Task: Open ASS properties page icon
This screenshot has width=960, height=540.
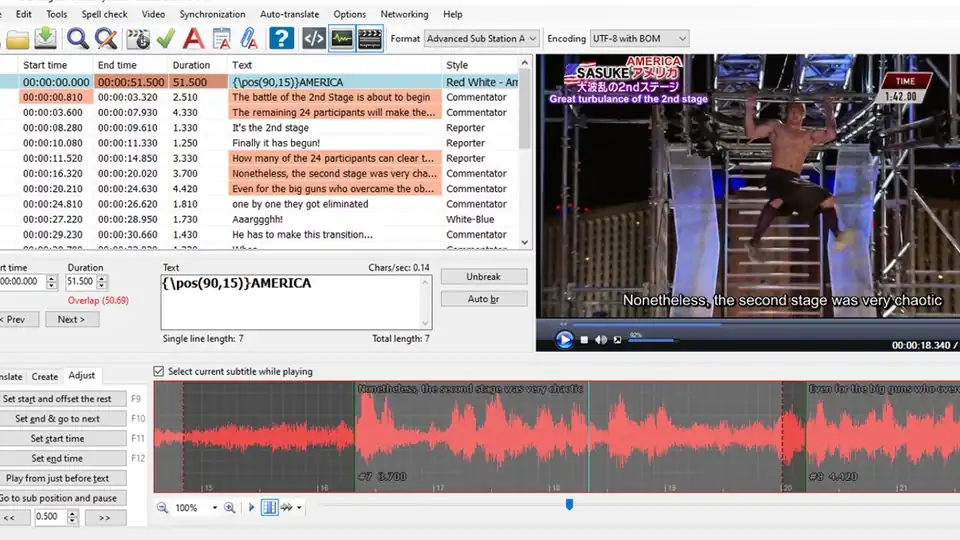Action: (222, 39)
